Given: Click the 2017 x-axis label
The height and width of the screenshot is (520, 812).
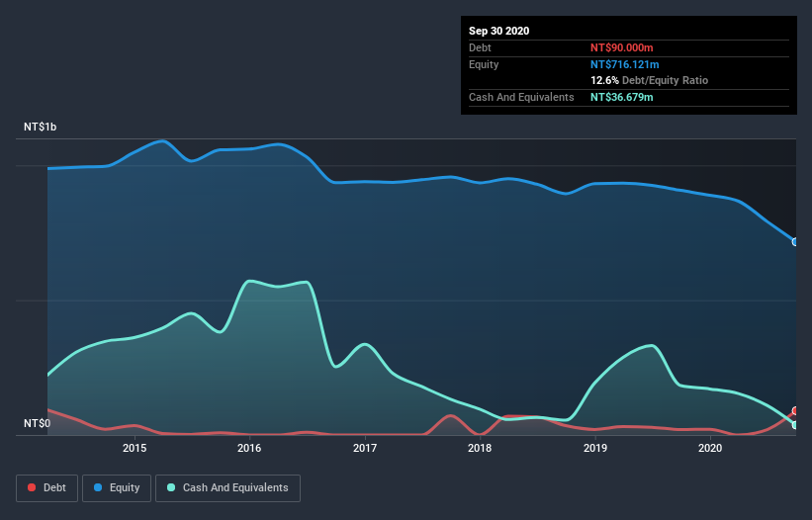Looking at the screenshot, I should click(x=365, y=448).
